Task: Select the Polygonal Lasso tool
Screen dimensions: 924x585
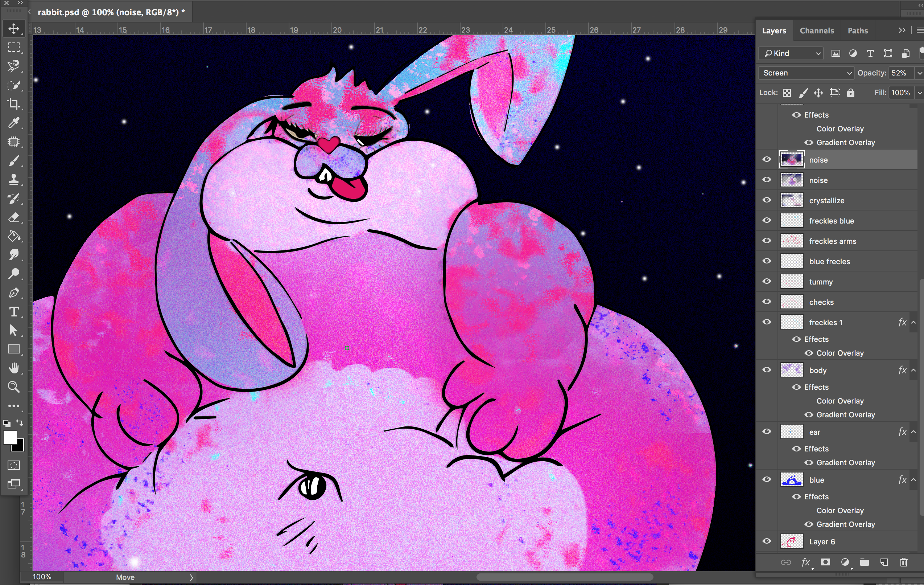Action: point(14,66)
